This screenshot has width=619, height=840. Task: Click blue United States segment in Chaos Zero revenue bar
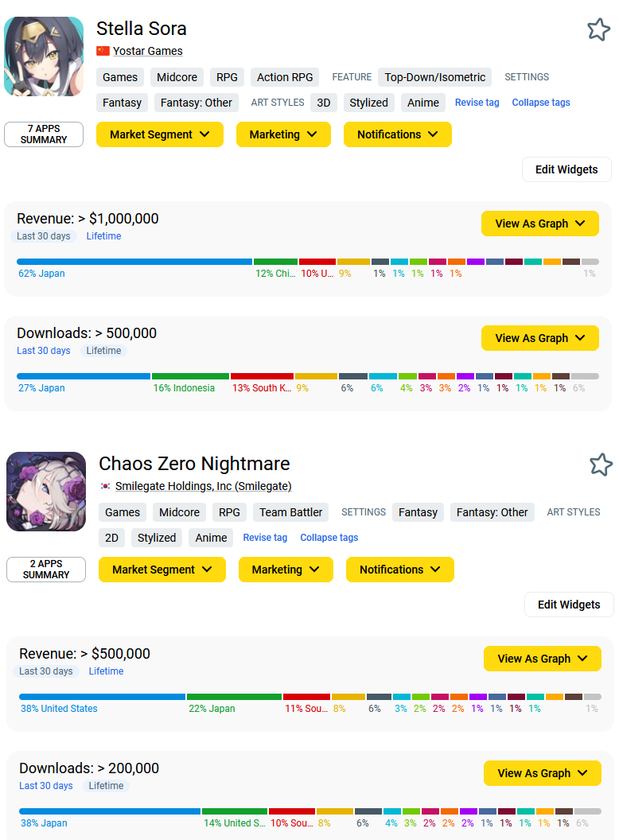[x=103, y=697]
